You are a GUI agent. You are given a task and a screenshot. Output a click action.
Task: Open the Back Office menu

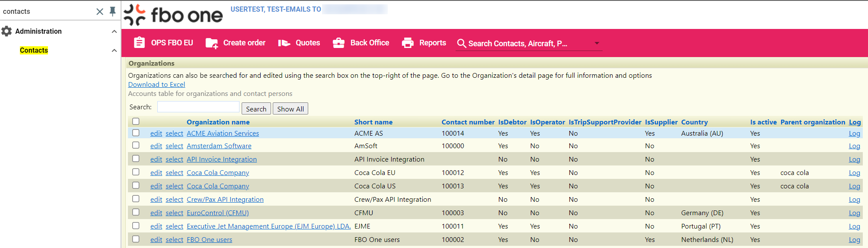pos(361,43)
